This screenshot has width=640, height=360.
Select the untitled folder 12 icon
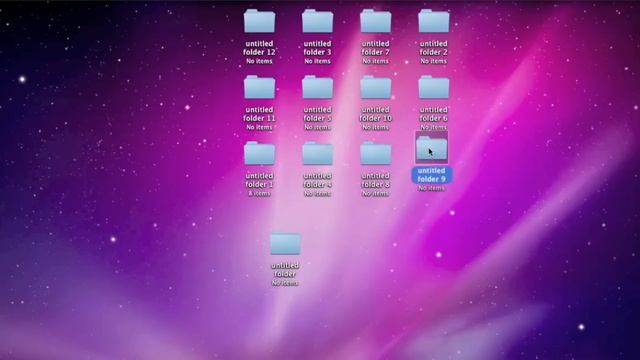tap(259, 21)
